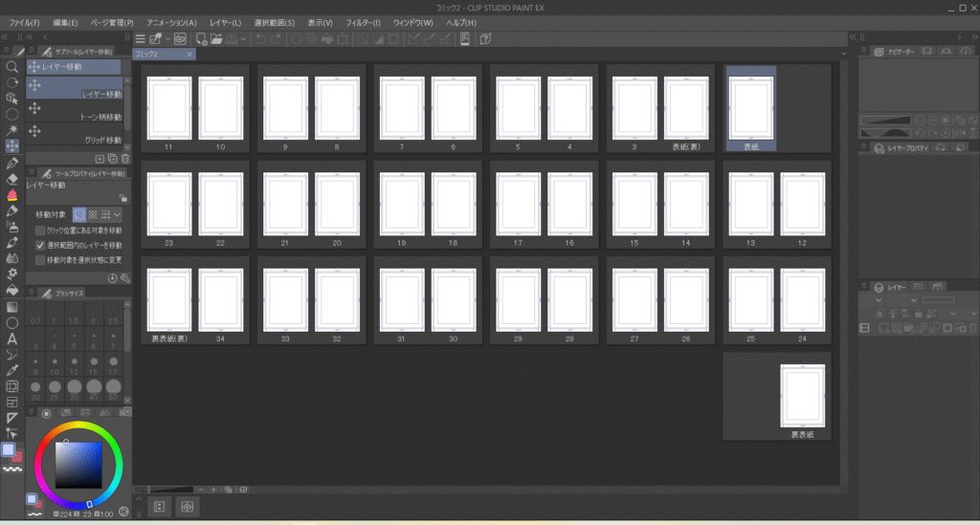Open the レイヤー(L) menu
The height and width of the screenshot is (525, 980).
tap(225, 22)
